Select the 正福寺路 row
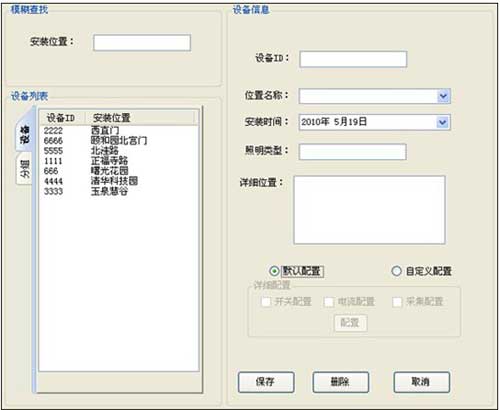Image resolution: width=500 pixels, height=410 pixels. (119, 161)
